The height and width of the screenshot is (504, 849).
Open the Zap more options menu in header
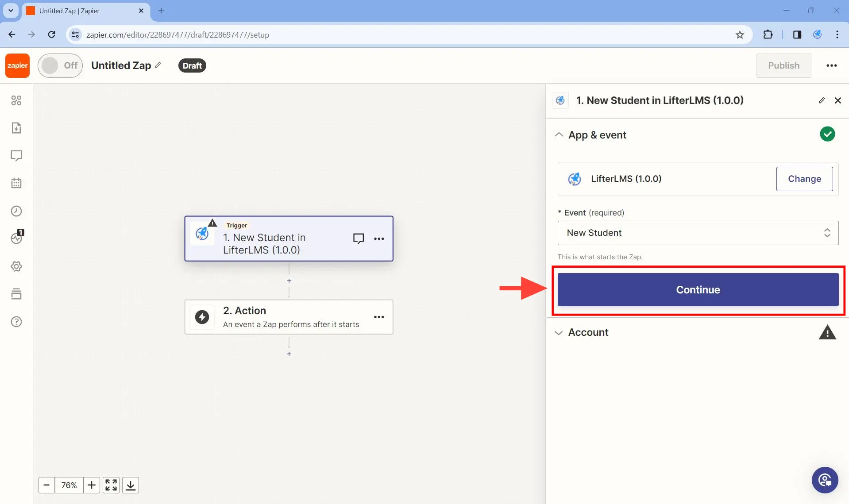[x=832, y=65]
